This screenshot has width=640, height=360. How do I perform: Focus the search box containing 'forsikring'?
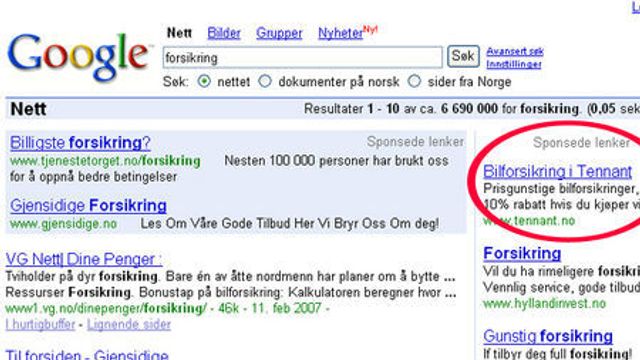(302, 58)
